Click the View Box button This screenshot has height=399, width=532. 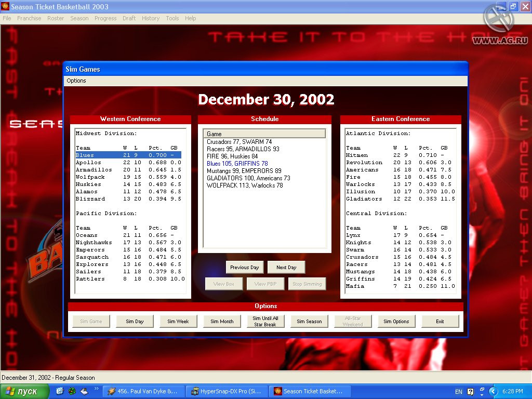click(x=224, y=284)
